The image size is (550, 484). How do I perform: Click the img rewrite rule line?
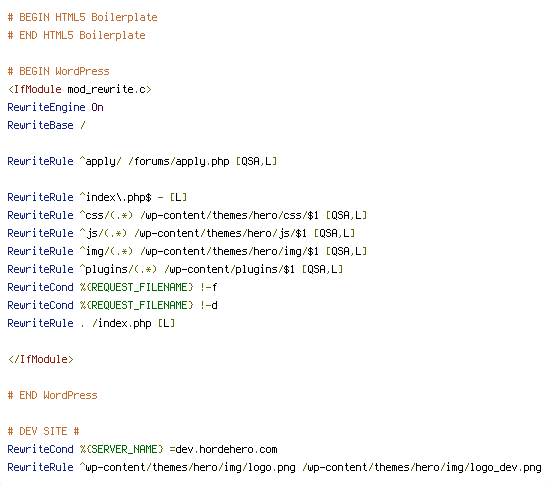tap(187, 251)
